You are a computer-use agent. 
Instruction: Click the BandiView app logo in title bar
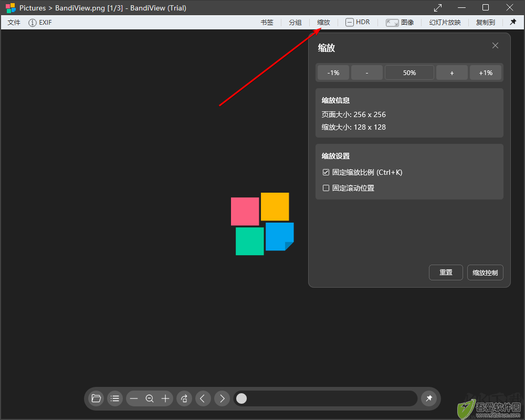[x=10, y=8]
